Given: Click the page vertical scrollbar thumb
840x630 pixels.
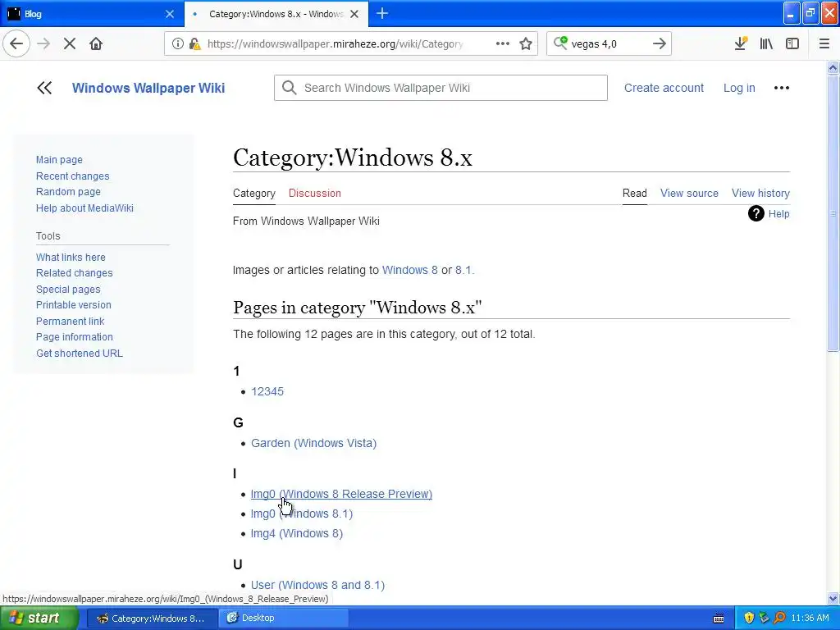Looking at the screenshot, I should point(833,212).
